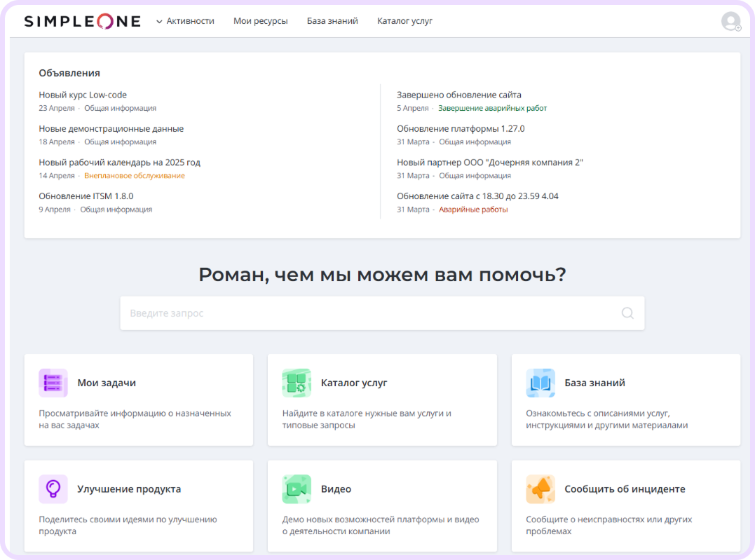755x560 pixels.
Task: Open the Мои ресурсы menu item
Action: tap(260, 21)
